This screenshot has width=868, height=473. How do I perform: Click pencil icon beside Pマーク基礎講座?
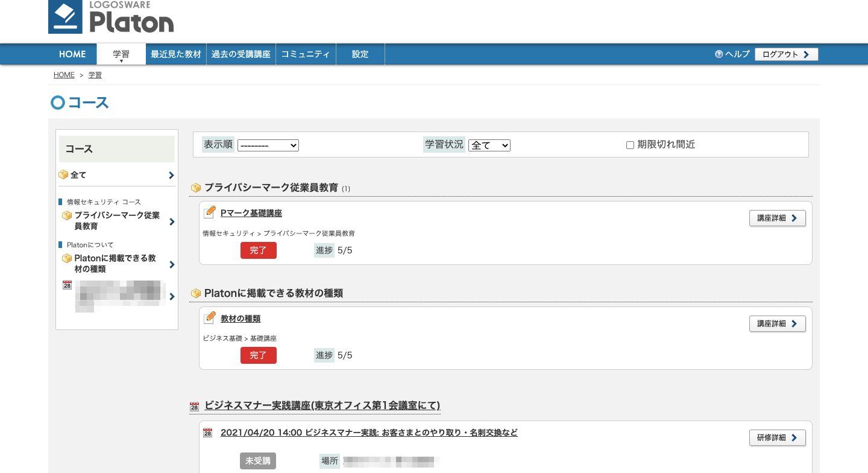[x=210, y=212]
